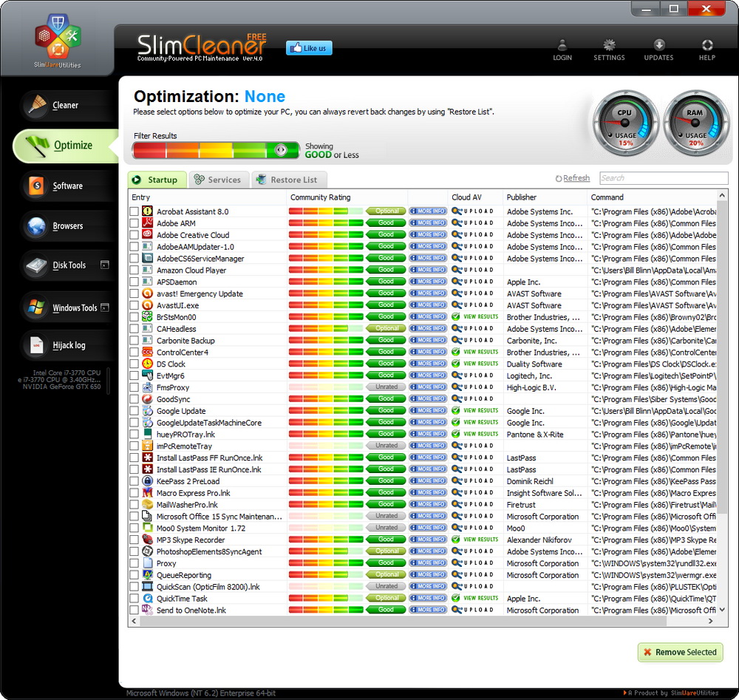739x700 pixels.
Task: Check the AvastUI.exe checkbox
Action: 134,305
